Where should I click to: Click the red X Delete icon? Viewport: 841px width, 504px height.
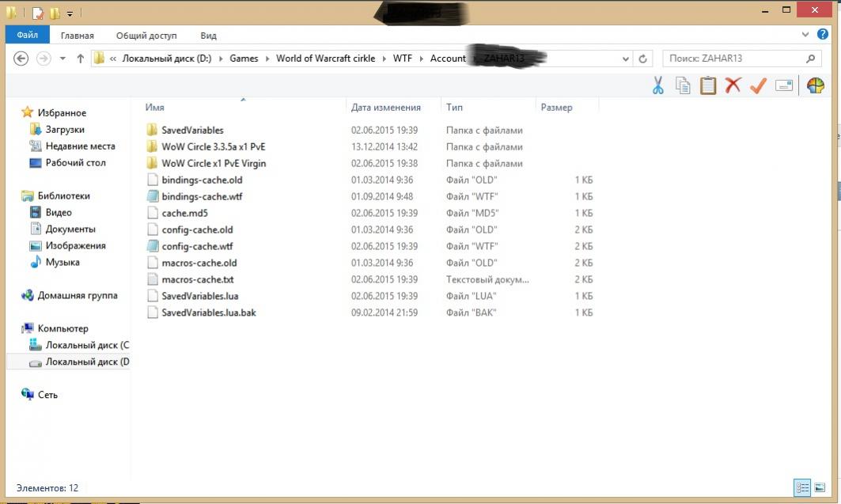733,85
